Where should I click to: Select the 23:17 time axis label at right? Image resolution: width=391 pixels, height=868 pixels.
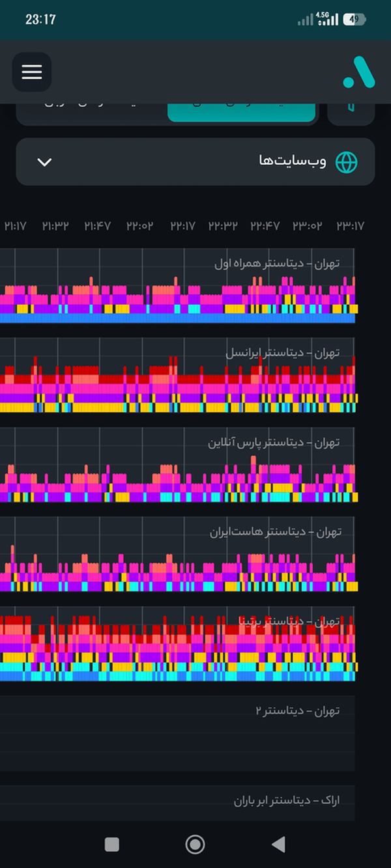[x=351, y=226]
